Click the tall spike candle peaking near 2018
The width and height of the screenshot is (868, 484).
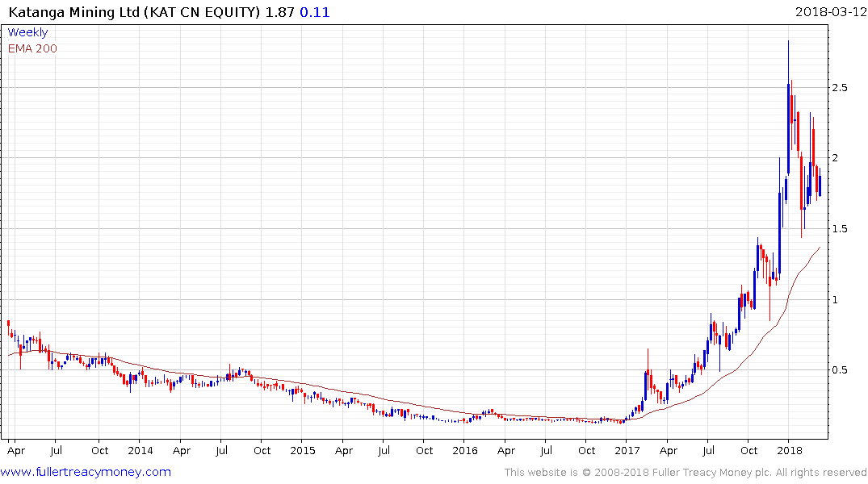coord(788,108)
